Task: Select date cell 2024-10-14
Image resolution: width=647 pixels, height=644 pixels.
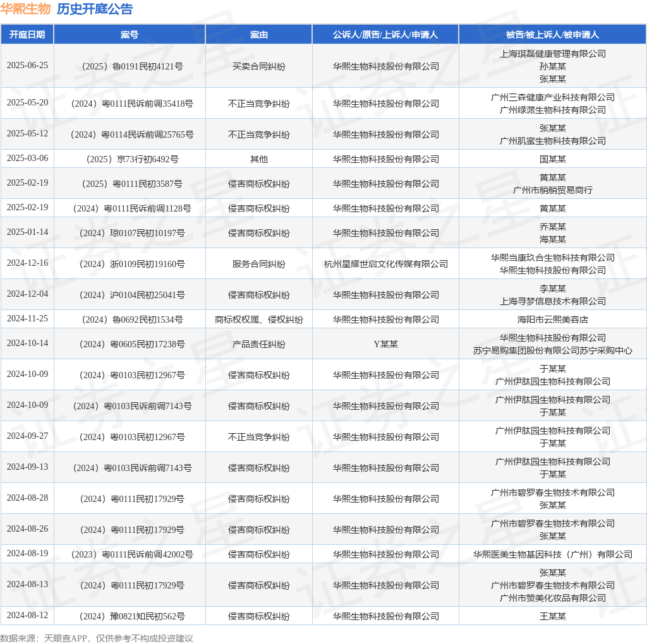Action: (x=27, y=343)
